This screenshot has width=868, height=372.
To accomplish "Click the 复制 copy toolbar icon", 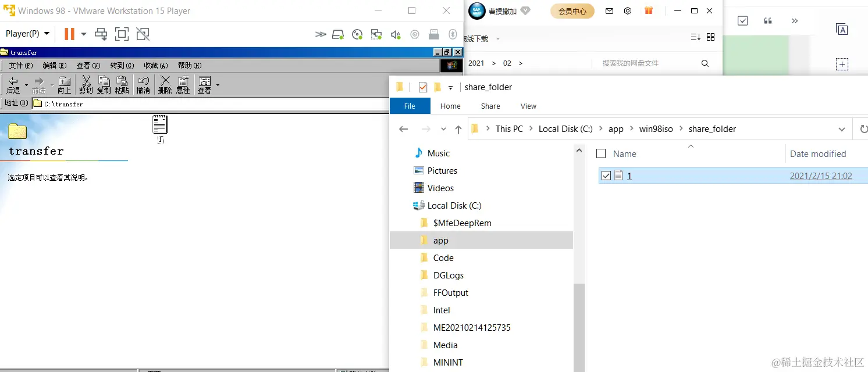I will [x=104, y=85].
